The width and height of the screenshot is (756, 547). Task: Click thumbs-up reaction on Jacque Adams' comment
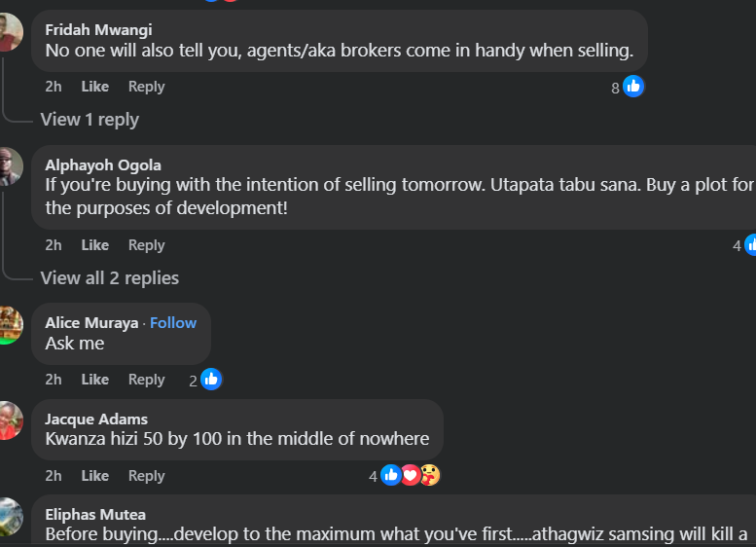pyautogui.click(x=391, y=475)
